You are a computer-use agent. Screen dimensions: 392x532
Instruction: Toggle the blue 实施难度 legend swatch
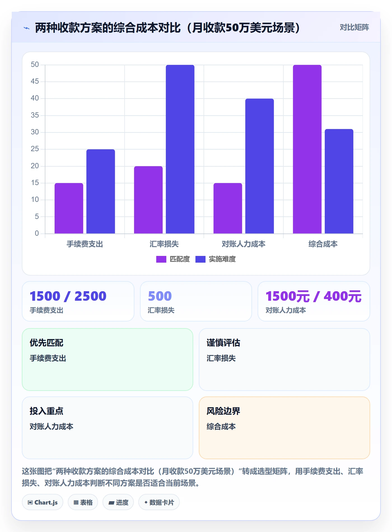coord(200,259)
